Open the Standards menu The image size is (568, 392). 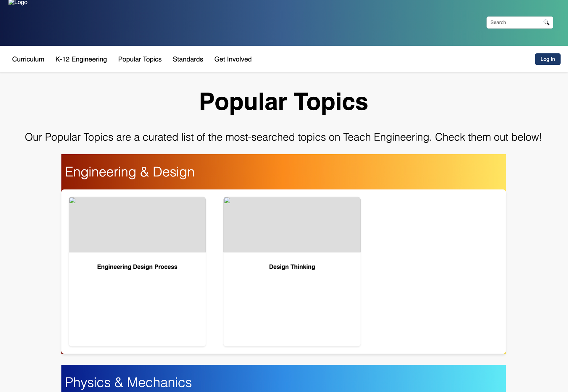point(188,59)
